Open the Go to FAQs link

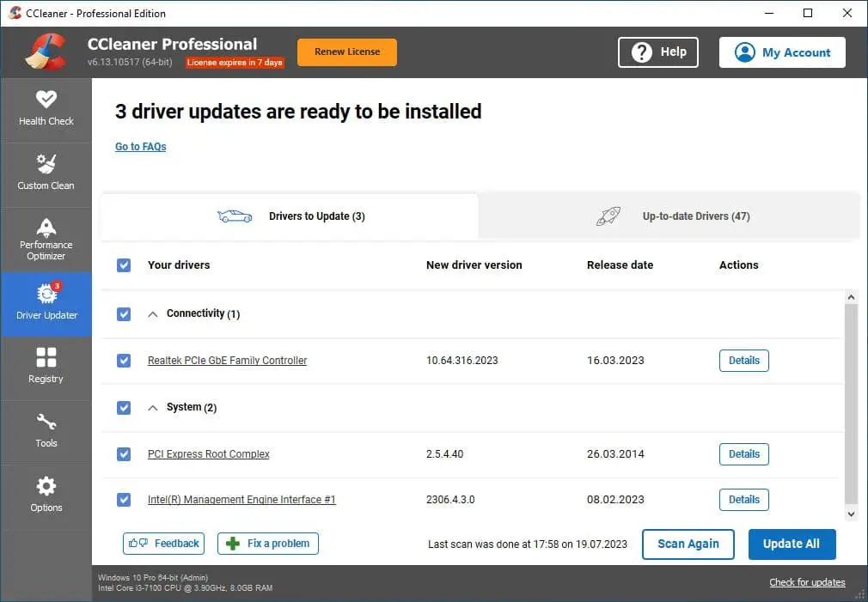(141, 147)
